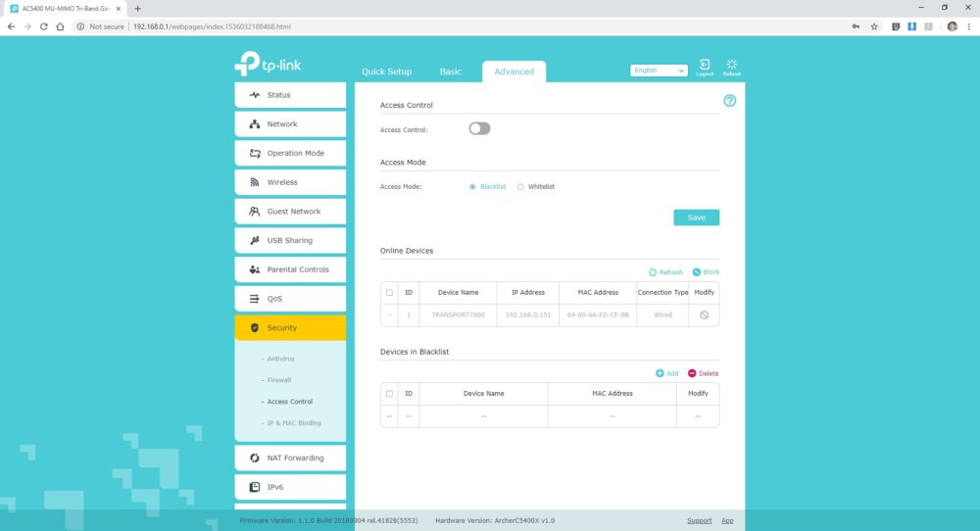Viewport: 980px width, 531px height.
Task: Check the Online Devices header checkbox
Action: pyautogui.click(x=389, y=292)
